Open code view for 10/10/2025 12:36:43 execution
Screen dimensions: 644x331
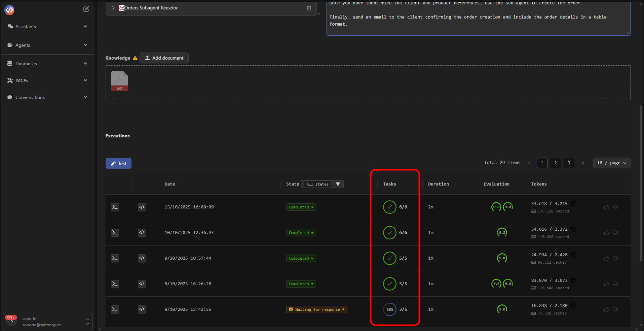[x=142, y=233]
